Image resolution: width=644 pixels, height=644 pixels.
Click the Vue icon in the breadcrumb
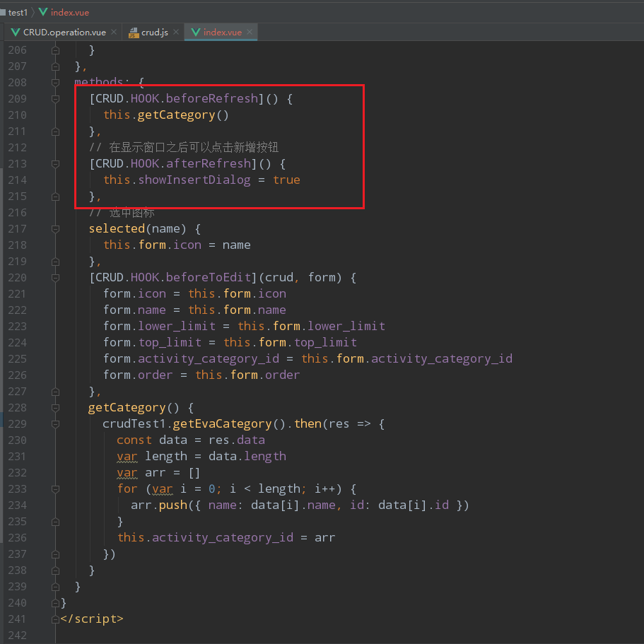coord(43,12)
